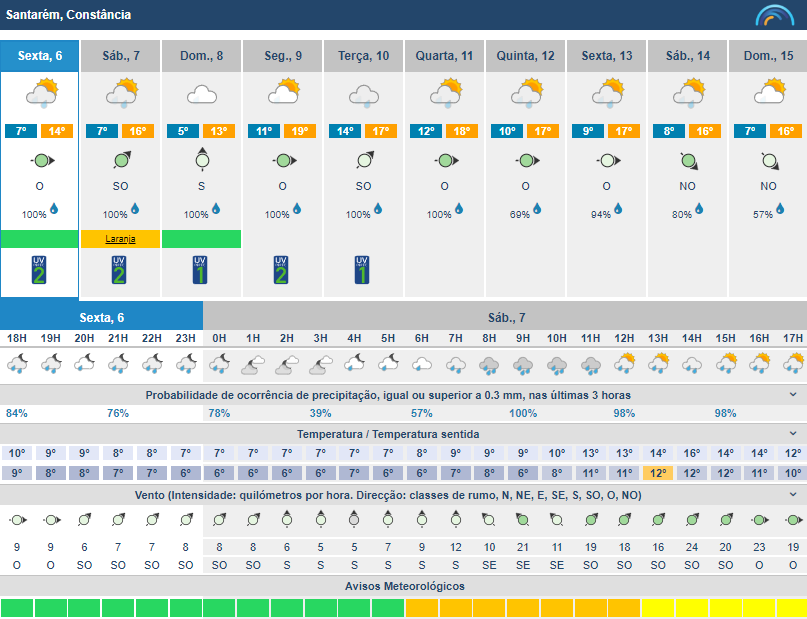807x619 pixels.
Task: Click the rain drop icon under Quinta, 12
Action: tap(537, 209)
